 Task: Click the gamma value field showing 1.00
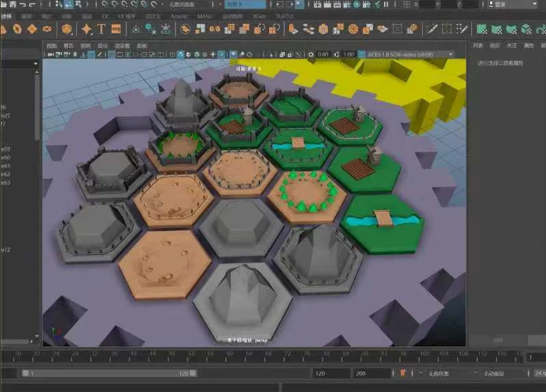coord(348,55)
